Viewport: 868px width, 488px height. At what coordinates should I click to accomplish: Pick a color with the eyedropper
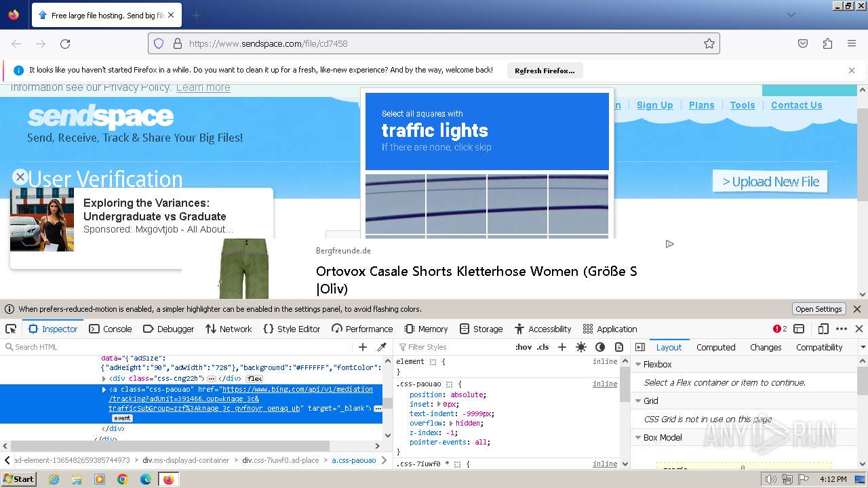click(x=382, y=347)
